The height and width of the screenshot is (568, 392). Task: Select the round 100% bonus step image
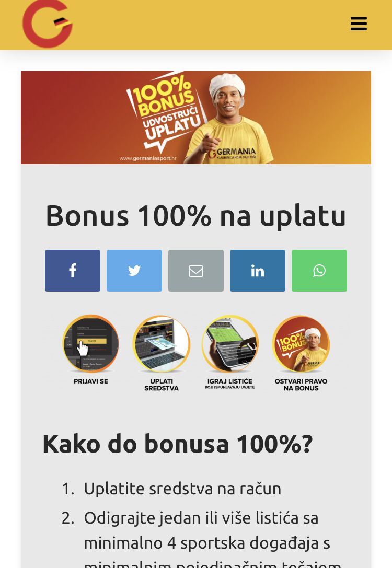pos(301,343)
